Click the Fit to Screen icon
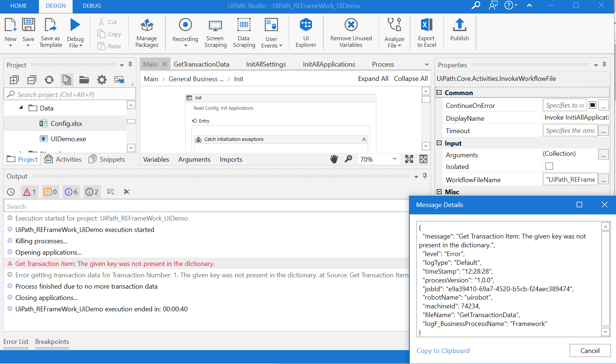 (x=409, y=159)
